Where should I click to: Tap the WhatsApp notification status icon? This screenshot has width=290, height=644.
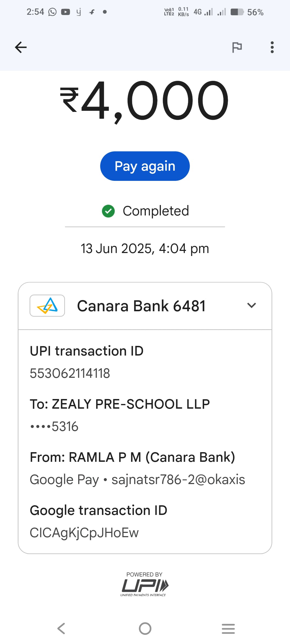pyautogui.click(x=52, y=12)
